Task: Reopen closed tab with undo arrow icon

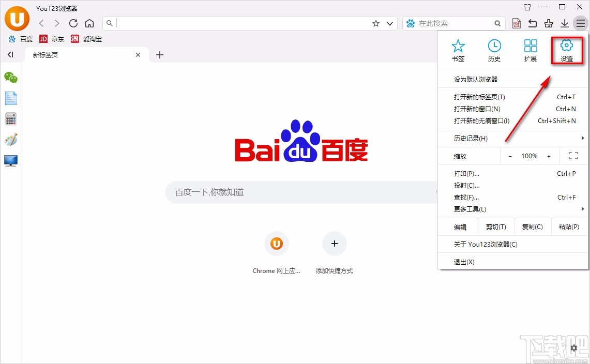Action: 532,23
